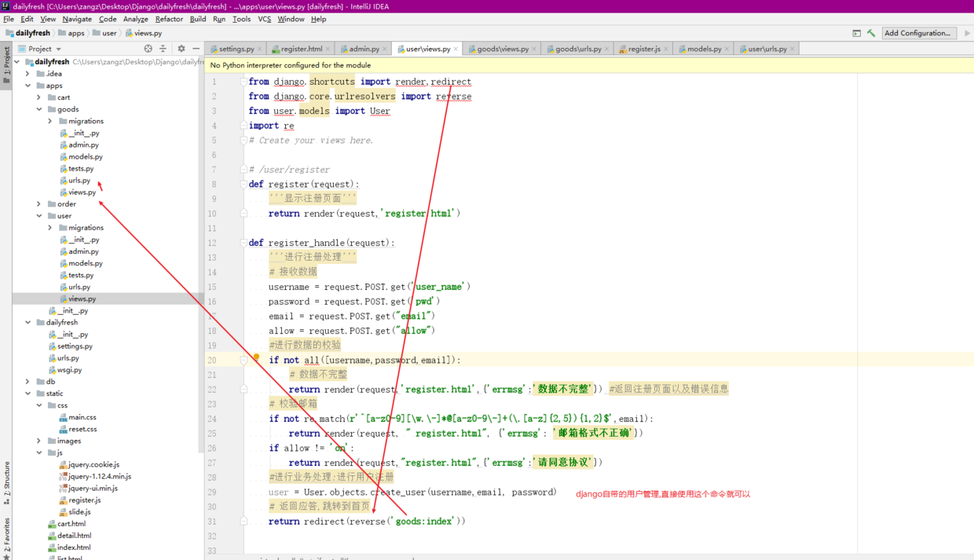Expand the order folder
This screenshot has height=560, width=974.
[39, 204]
